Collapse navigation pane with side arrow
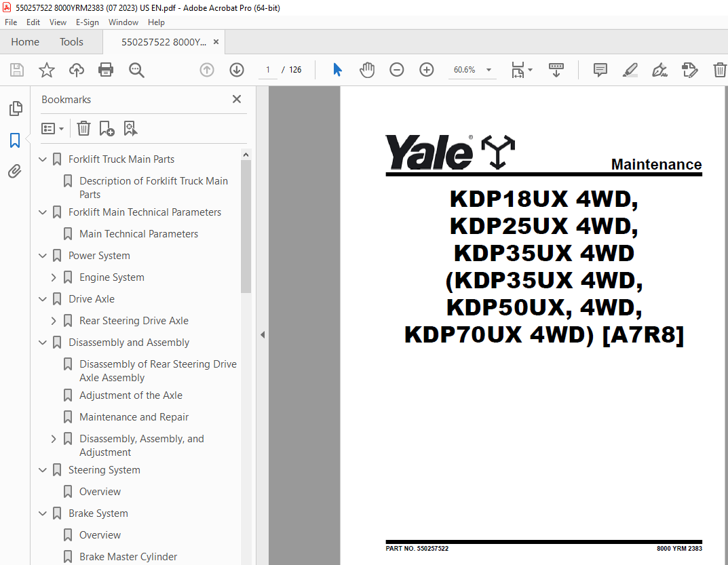Viewport: 728px width, 565px height. (263, 335)
